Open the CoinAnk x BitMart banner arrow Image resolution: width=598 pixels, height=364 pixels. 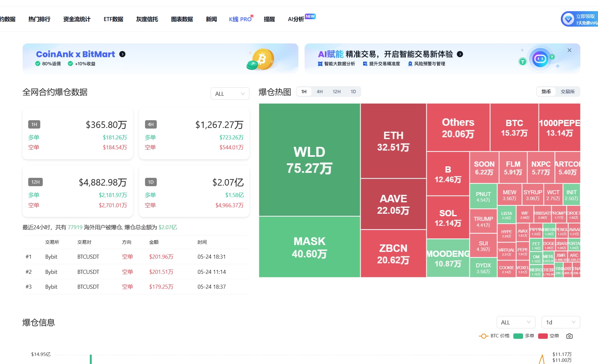[x=122, y=54]
